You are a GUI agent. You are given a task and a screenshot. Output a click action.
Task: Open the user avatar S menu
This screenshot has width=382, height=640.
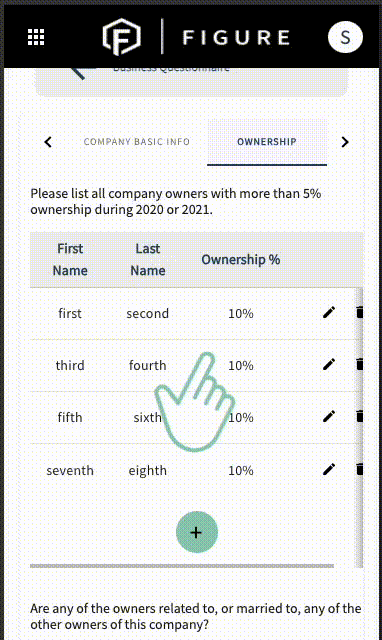(345, 37)
